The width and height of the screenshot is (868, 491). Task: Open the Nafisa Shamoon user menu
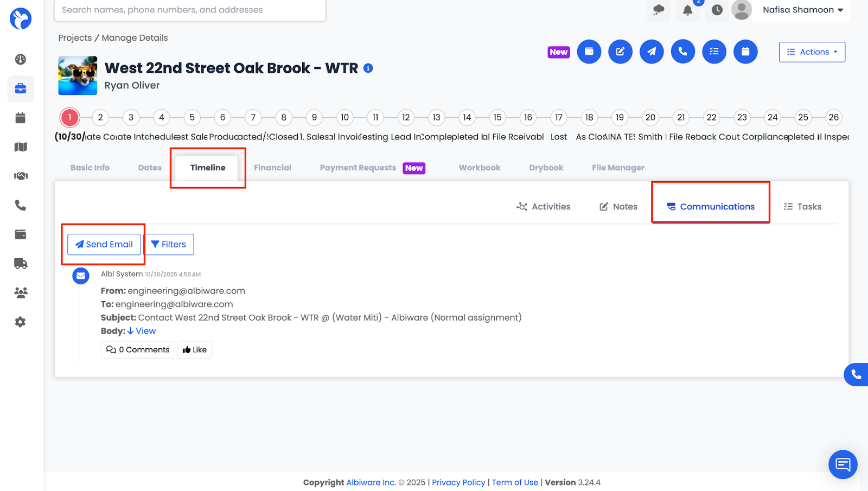(802, 10)
